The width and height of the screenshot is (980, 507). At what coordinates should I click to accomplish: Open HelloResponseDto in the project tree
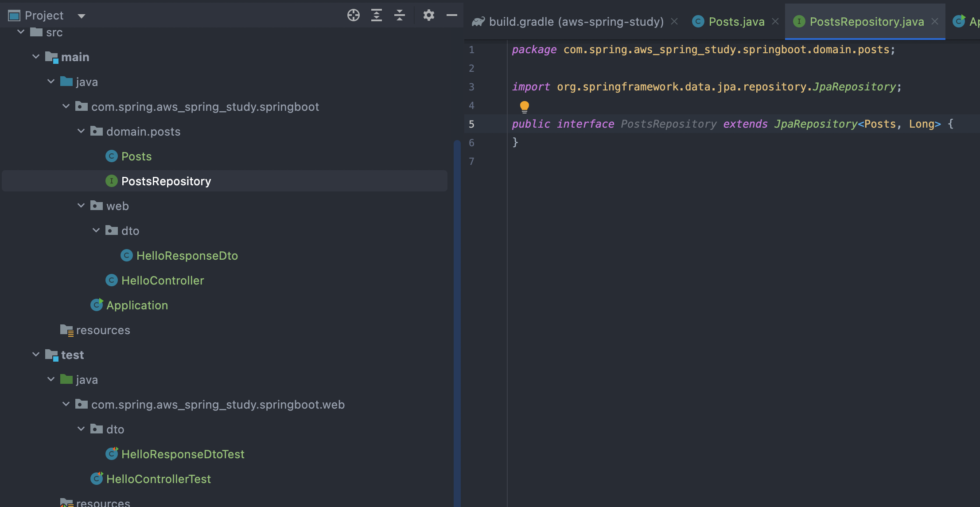pyautogui.click(x=187, y=256)
